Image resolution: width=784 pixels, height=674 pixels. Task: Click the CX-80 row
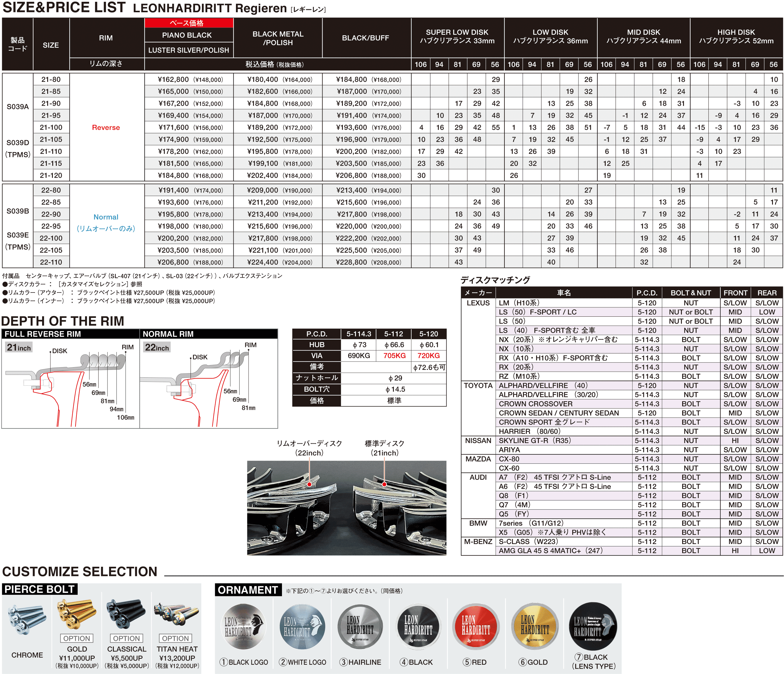coord(639,459)
